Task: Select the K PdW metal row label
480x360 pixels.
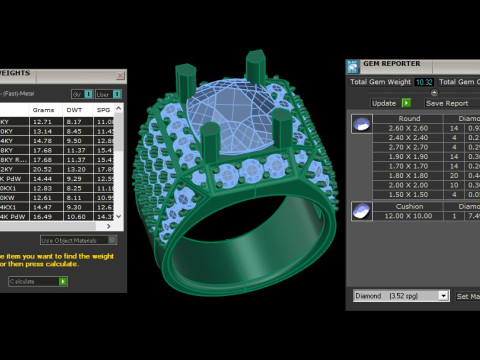Action: coord(14,179)
